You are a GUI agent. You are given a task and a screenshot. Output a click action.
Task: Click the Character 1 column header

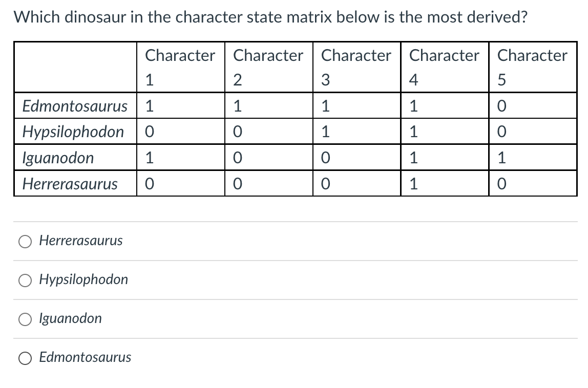[x=180, y=67]
